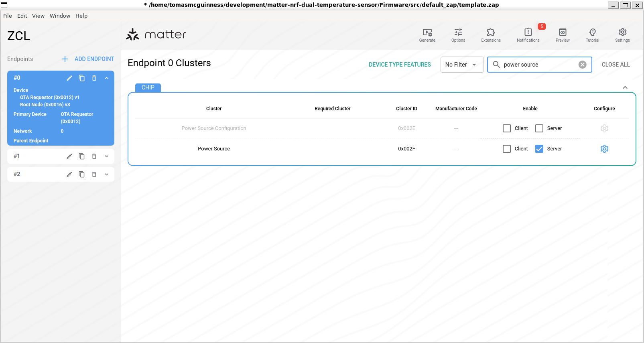The height and width of the screenshot is (343, 644).
Task: Edit endpoint #0 with pencil icon
Action: pos(69,78)
